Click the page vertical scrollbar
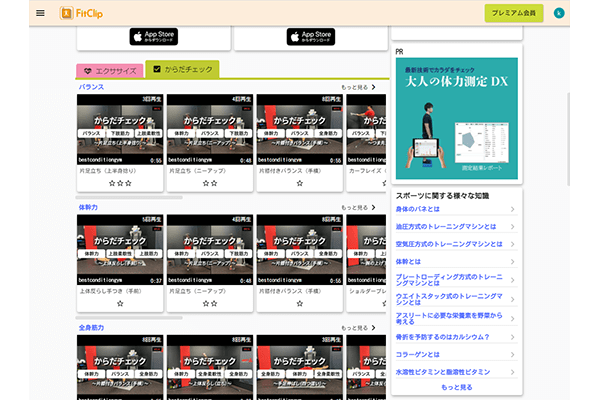The image size is (600, 400). [x=568, y=139]
